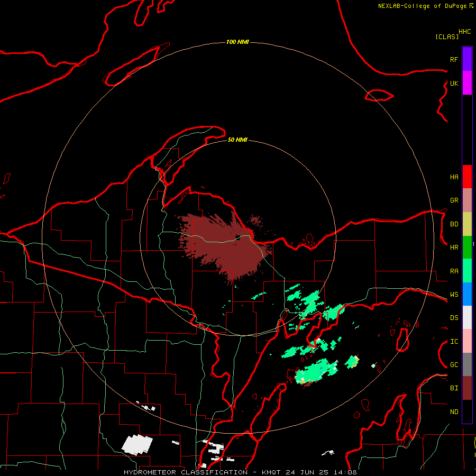The width and height of the screenshot is (476, 476).
Task: Click the NEXLAB-College of DuPage text
Action: 422,6
